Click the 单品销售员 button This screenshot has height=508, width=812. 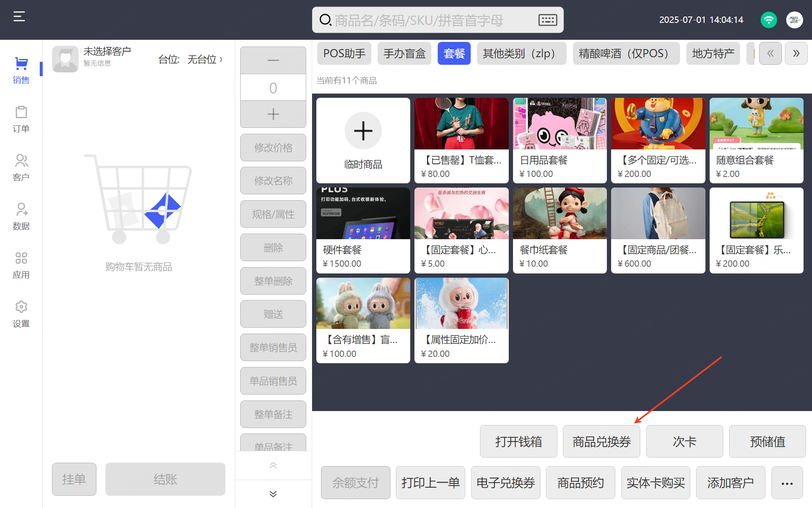[x=273, y=381]
